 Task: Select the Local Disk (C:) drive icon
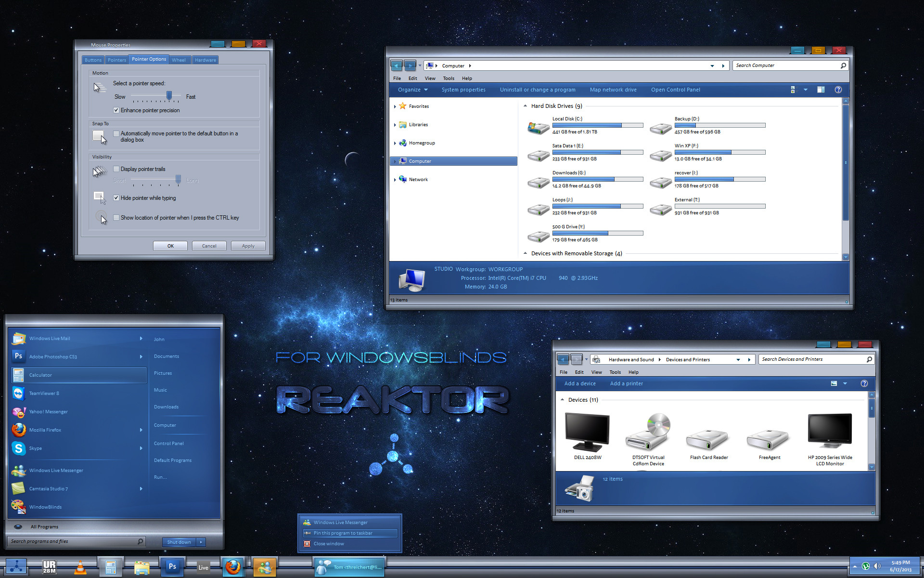point(538,127)
